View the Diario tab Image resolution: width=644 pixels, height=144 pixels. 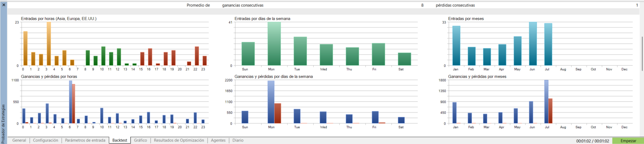point(238,140)
